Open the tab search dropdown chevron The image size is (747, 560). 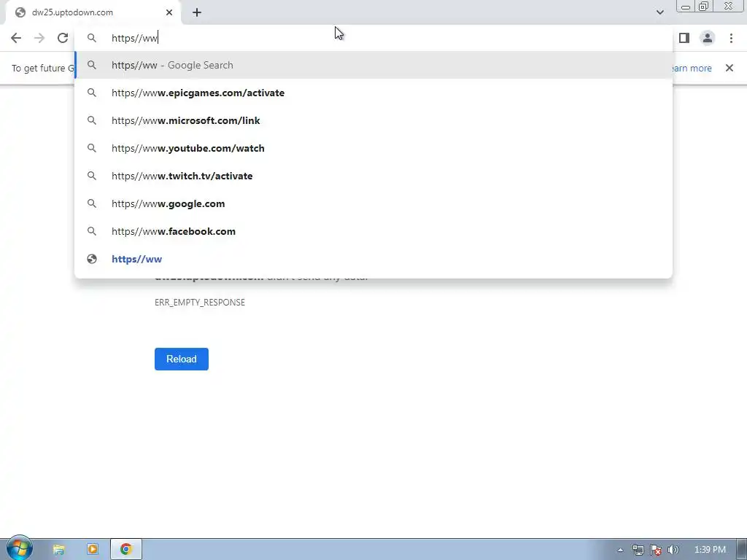coord(659,12)
